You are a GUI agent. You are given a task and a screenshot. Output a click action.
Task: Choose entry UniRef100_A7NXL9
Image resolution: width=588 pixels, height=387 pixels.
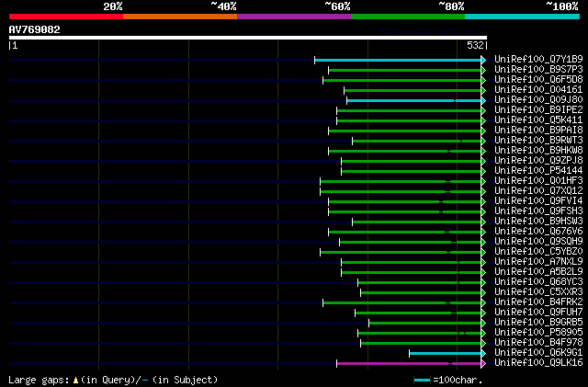538,262
